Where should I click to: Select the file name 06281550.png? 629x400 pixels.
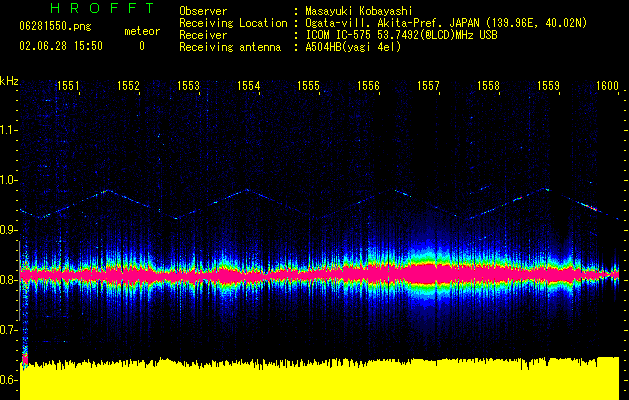pos(55,27)
